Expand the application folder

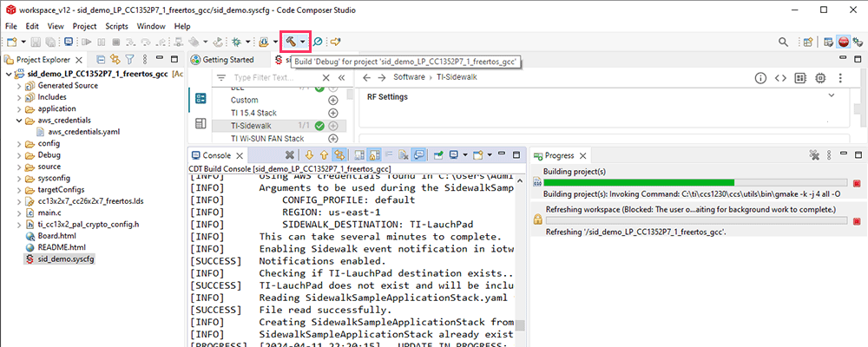[x=19, y=109]
